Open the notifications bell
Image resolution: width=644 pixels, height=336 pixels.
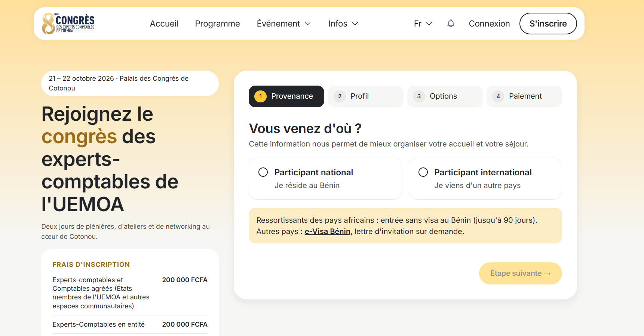click(x=451, y=24)
